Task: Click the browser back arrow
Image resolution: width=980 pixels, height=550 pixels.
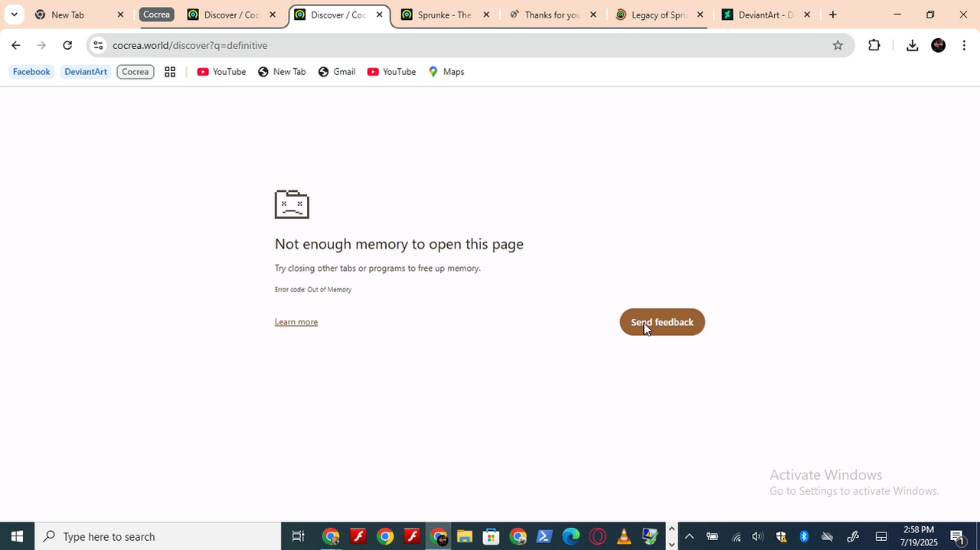Action: pyautogui.click(x=15, y=45)
